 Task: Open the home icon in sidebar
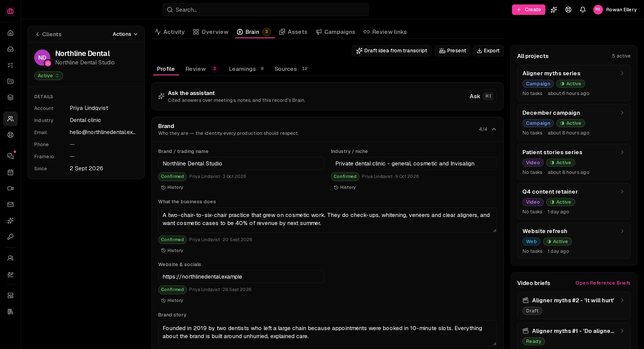pos(10,33)
